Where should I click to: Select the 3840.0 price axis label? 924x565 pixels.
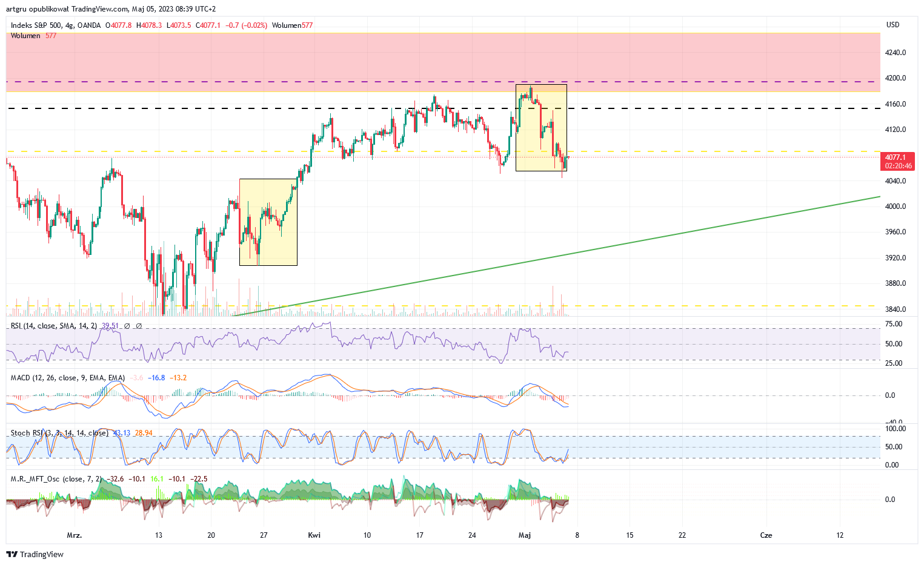pos(895,309)
